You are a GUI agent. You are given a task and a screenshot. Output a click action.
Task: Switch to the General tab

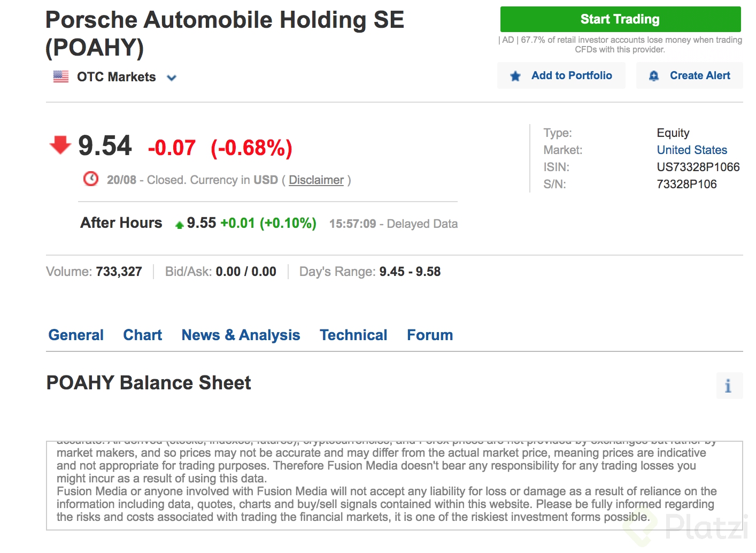pos(76,335)
